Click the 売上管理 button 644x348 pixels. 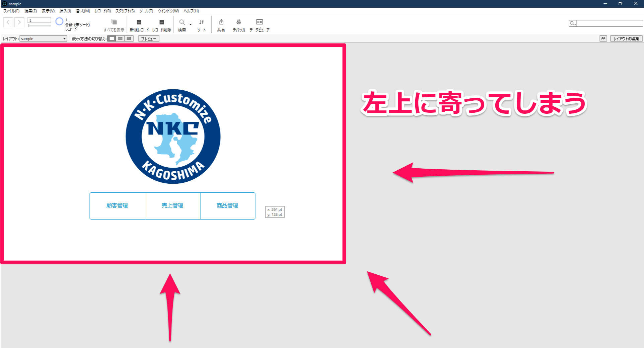pos(172,206)
